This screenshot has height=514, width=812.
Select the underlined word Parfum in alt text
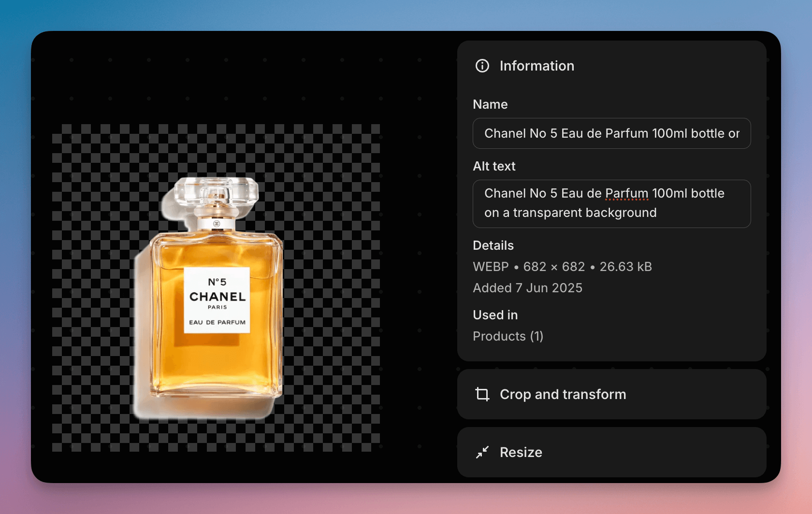(x=626, y=193)
